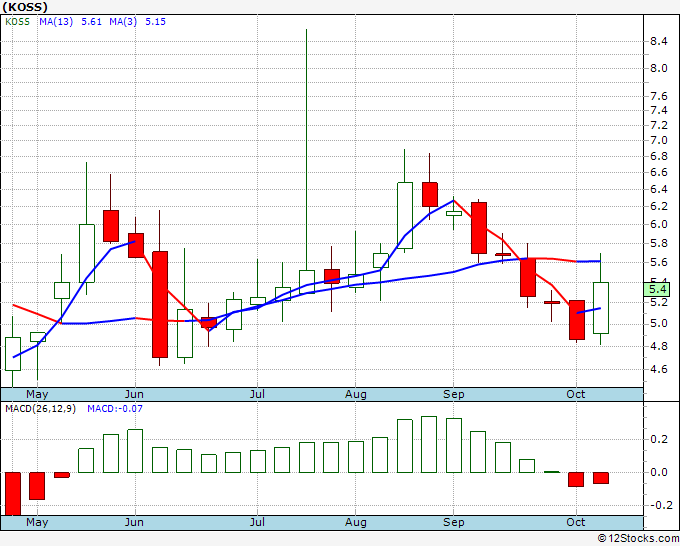Click the tall red candlestick in June
Screen dimensions: 680x546
(x=160, y=304)
